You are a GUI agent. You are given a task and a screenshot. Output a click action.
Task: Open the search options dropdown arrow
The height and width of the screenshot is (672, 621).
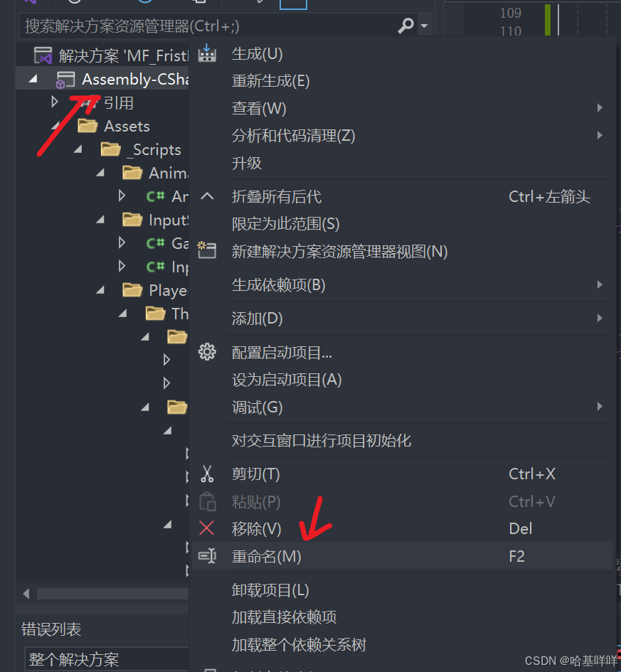(424, 26)
